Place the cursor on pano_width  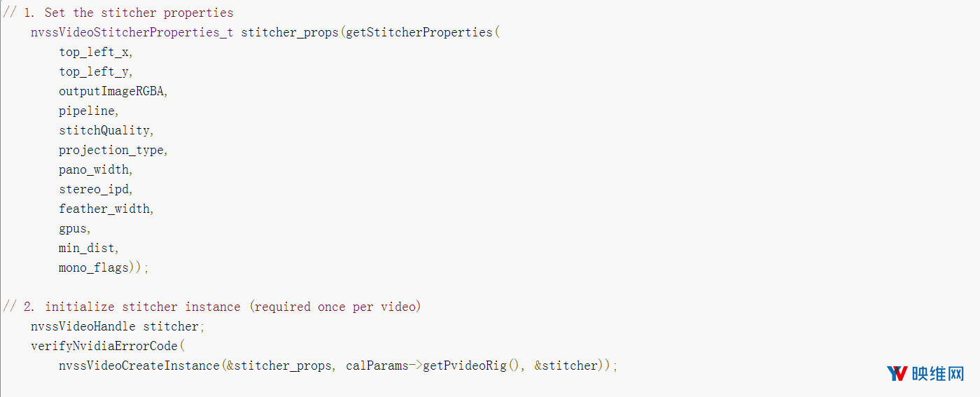click(94, 169)
